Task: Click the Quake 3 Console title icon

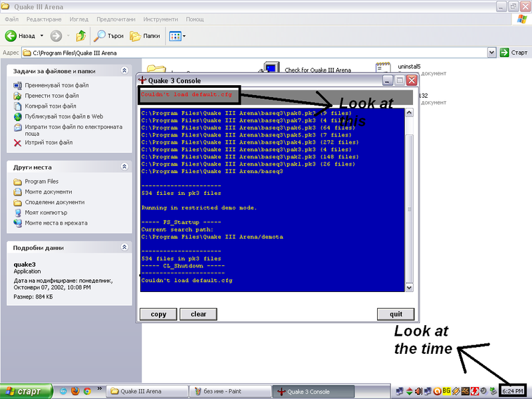Action: [x=142, y=80]
